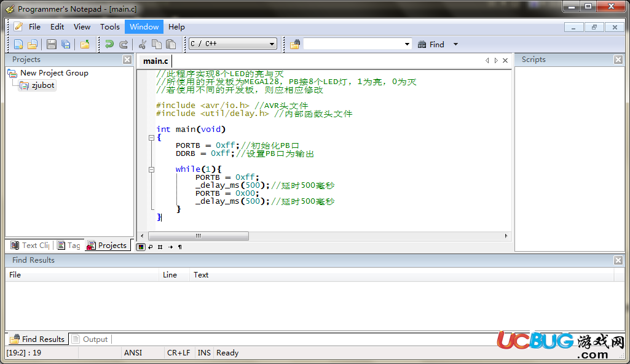Select the zjubot project in the tree
630x364 pixels.
tap(43, 85)
